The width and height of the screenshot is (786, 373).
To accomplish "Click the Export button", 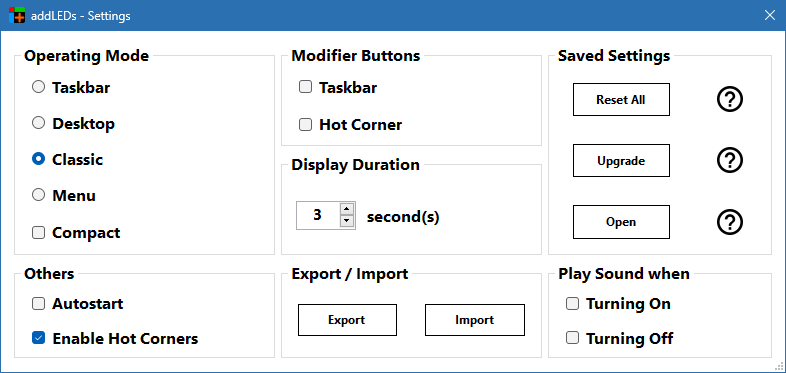I will click(347, 320).
